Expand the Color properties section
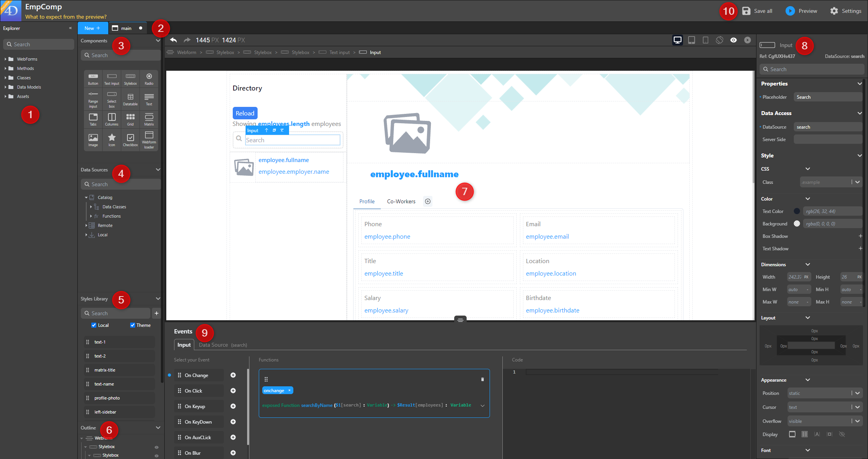Image resolution: width=868 pixels, height=459 pixels. (808, 199)
